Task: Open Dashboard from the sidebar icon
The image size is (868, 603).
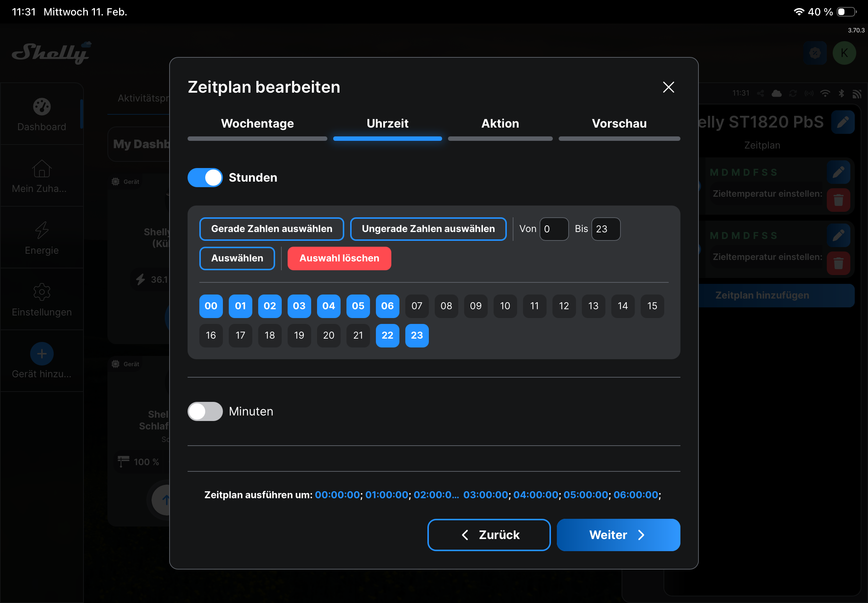Action: point(42,107)
